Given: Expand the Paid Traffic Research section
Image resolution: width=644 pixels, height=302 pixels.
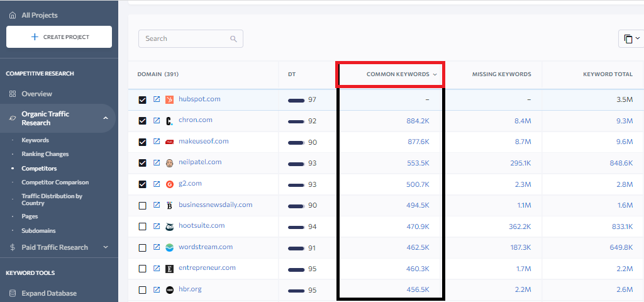Looking at the screenshot, I should (x=106, y=247).
